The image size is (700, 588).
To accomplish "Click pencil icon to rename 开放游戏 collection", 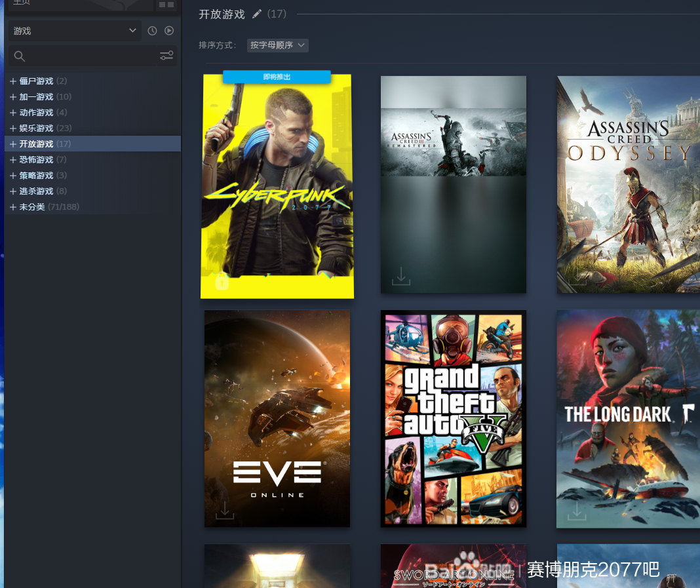I will [257, 14].
